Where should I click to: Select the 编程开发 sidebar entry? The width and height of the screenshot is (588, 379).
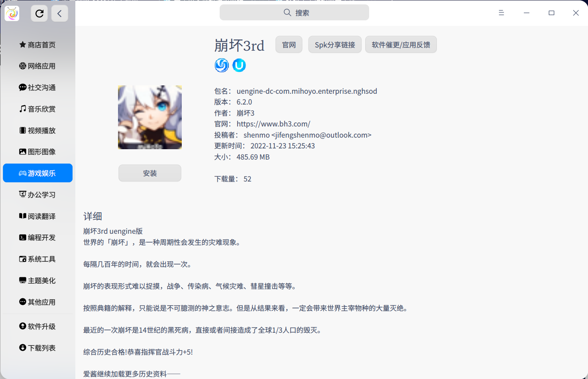coord(37,237)
